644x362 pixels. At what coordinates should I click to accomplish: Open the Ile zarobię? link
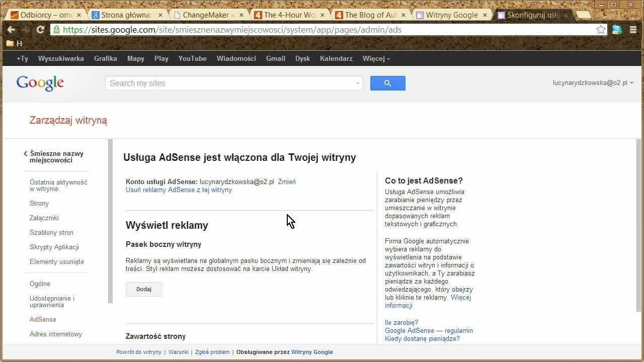(401, 323)
